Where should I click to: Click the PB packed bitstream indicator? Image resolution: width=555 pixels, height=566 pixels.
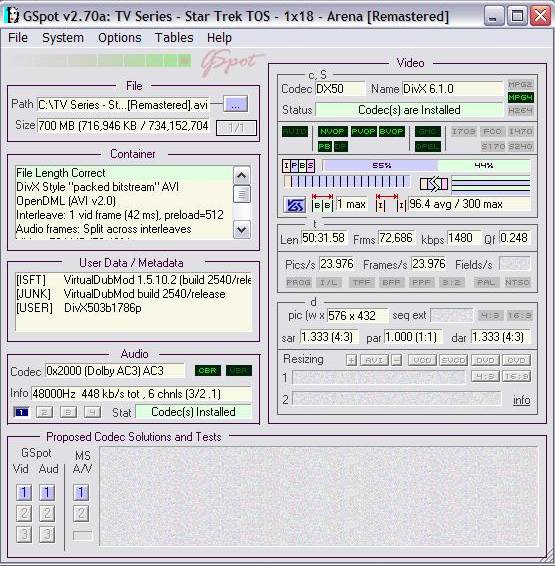(325, 147)
